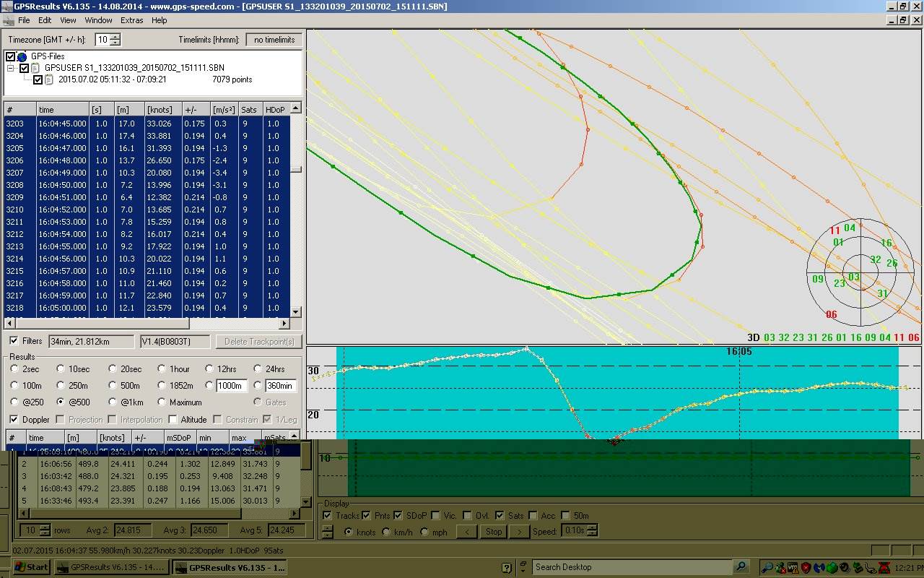924x578 pixels.
Task: Open the View menu
Action: [x=68, y=20]
